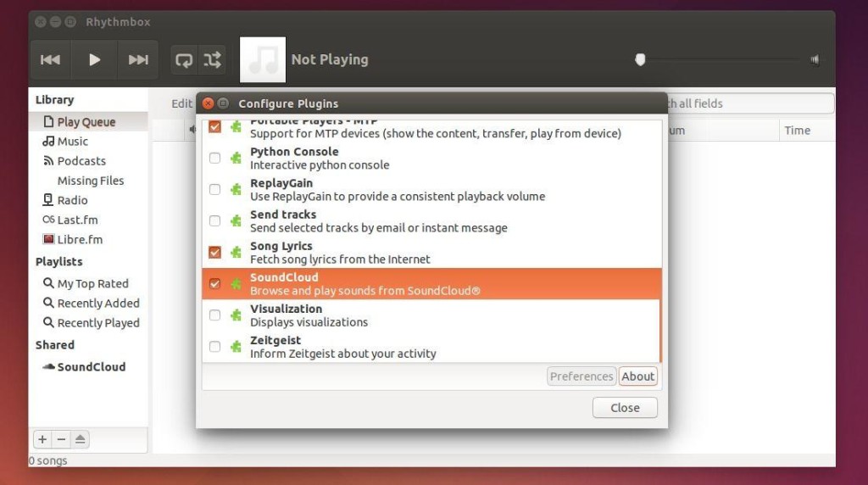Select 'Inform Zeitgeist about your activity' text
This screenshot has height=485, width=868.
(342, 354)
